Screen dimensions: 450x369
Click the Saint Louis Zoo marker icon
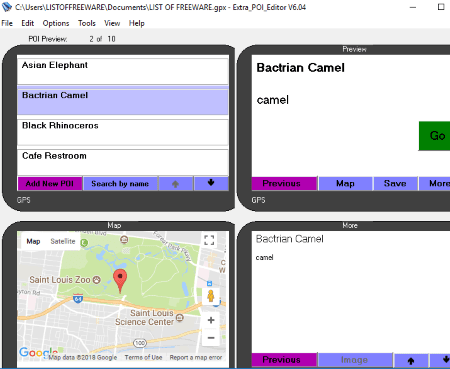click(96, 280)
